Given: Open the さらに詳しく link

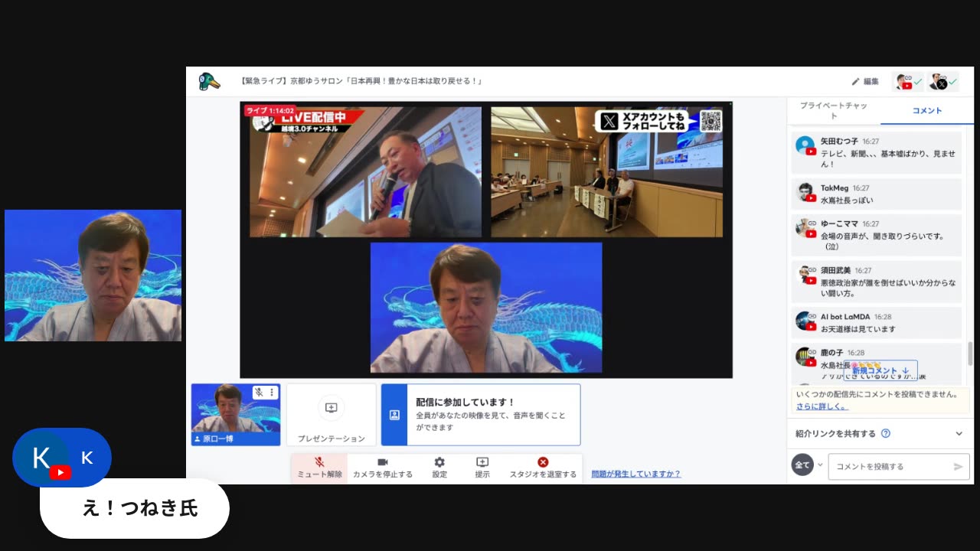Looking at the screenshot, I should click(822, 406).
